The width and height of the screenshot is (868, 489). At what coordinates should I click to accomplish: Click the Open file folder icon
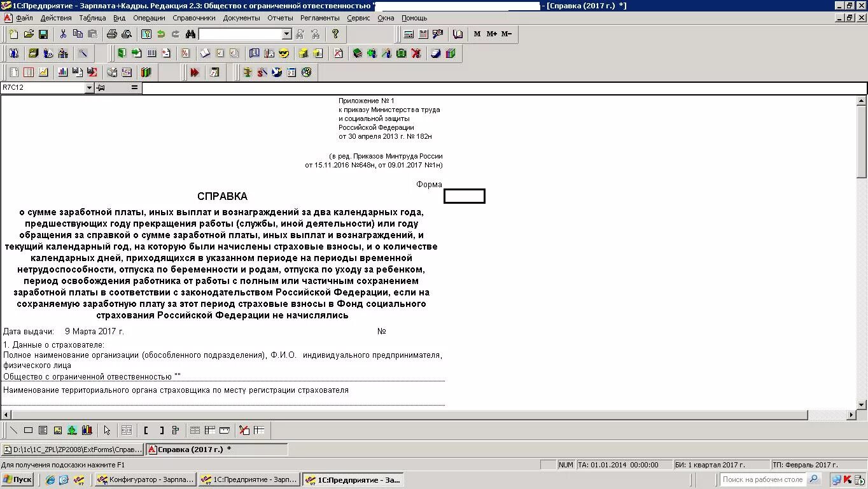point(29,34)
